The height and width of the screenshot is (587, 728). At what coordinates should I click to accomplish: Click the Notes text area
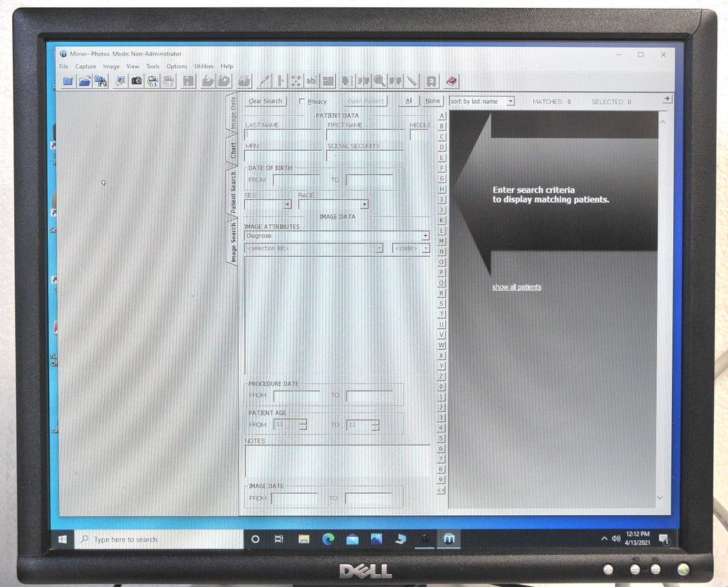click(x=338, y=460)
